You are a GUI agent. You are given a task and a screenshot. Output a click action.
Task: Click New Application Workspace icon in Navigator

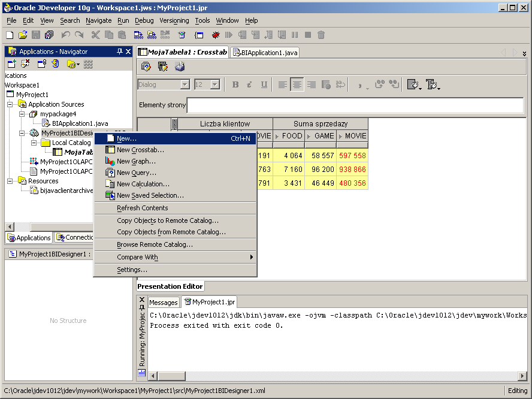tap(12, 64)
